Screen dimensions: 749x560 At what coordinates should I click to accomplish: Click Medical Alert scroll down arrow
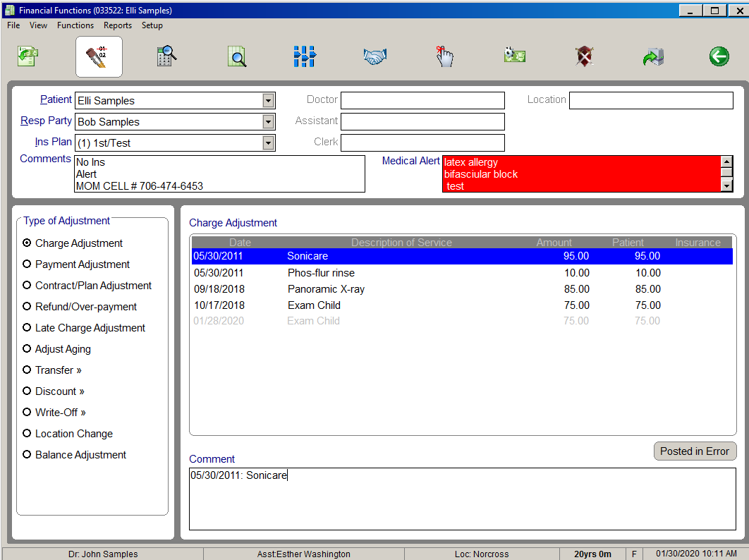726,186
